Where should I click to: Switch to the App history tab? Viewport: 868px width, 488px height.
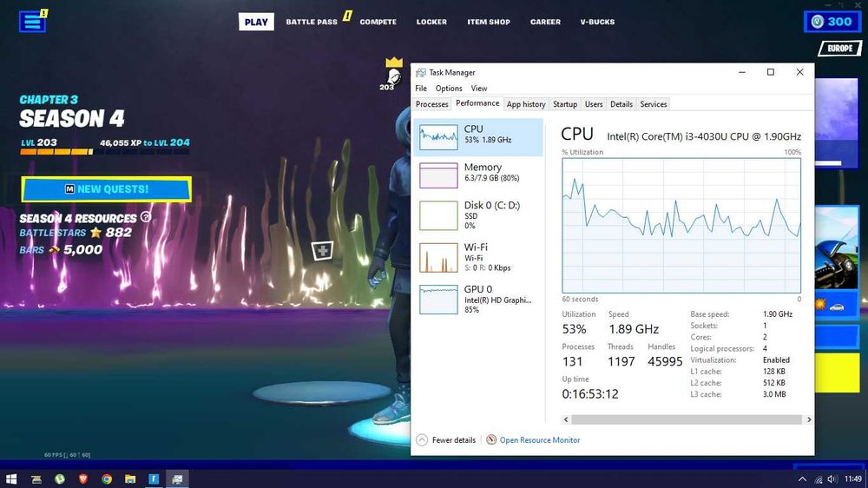526,104
